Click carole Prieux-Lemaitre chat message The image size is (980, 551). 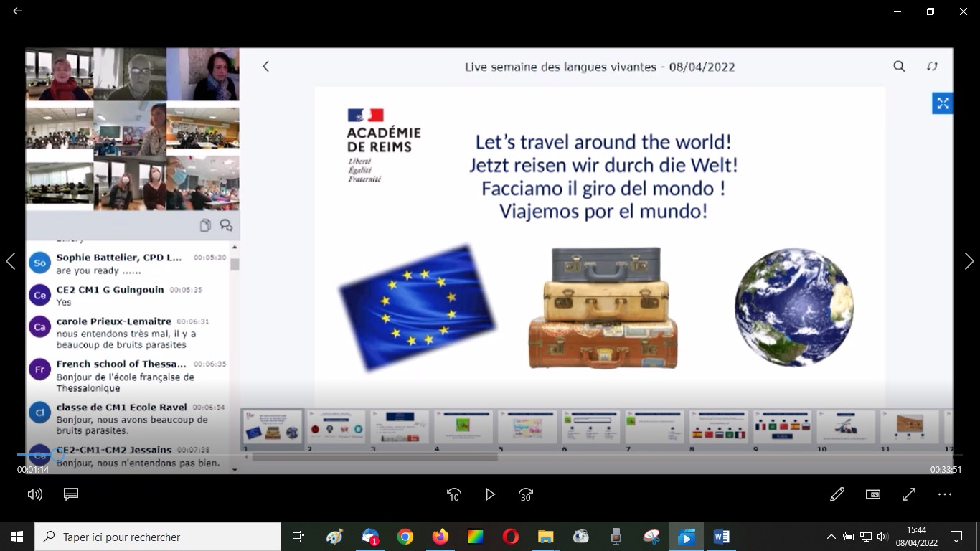(127, 333)
